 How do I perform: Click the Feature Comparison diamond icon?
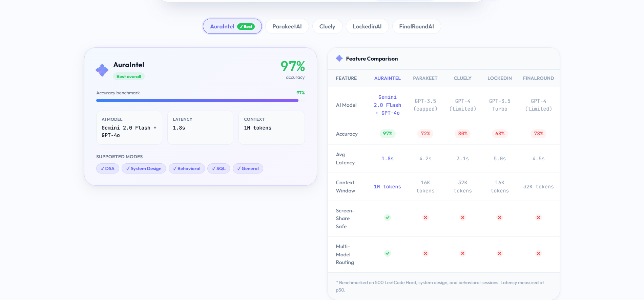(339, 59)
